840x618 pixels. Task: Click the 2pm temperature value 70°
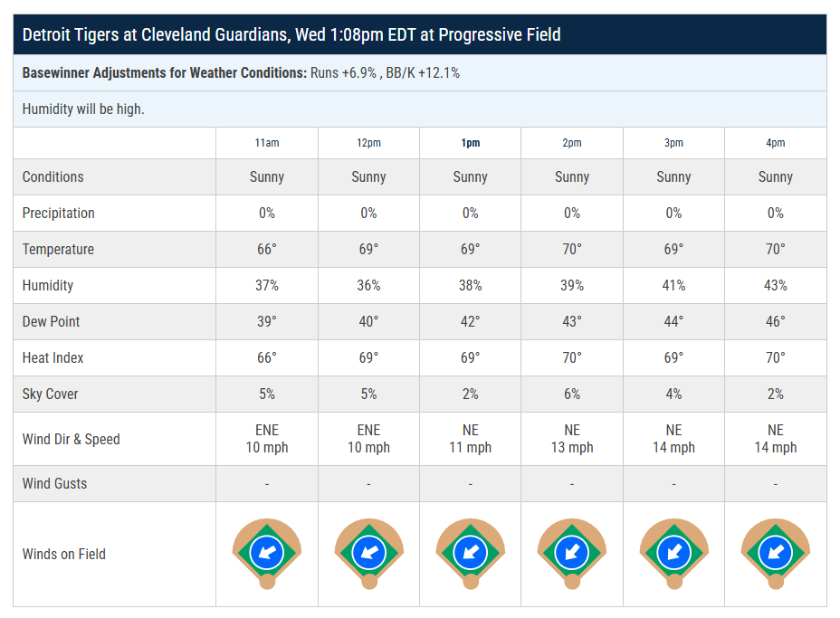572,249
